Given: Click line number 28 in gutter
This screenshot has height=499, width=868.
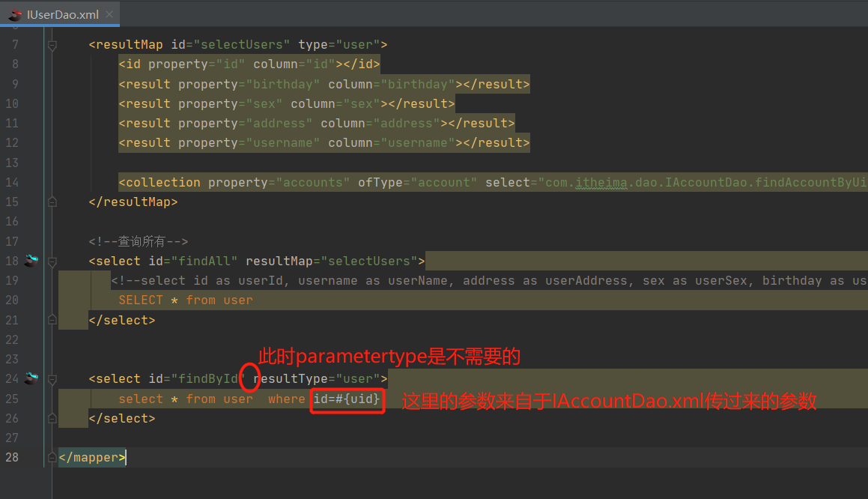Looking at the screenshot, I should (x=12, y=458).
